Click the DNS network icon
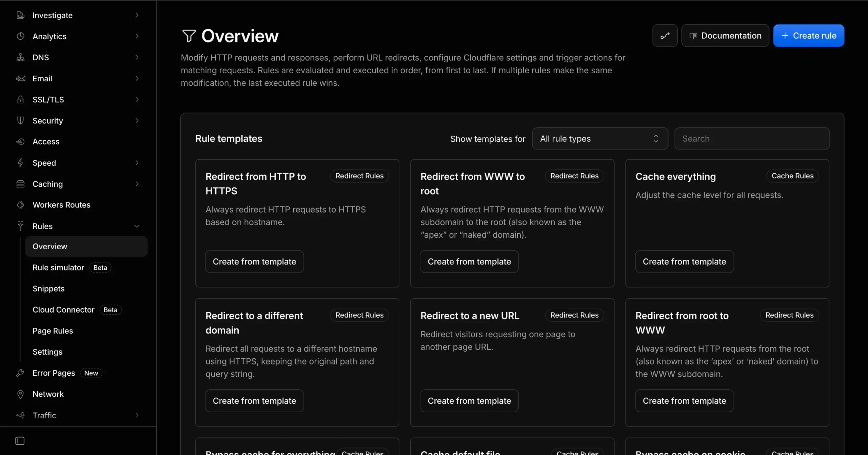The width and height of the screenshot is (868, 455). (20, 57)
